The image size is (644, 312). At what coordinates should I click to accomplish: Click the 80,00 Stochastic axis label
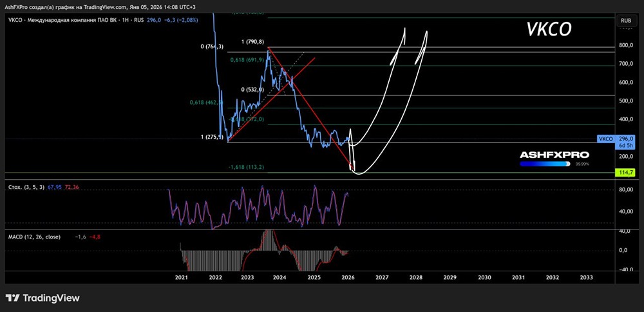click(627, 190)
